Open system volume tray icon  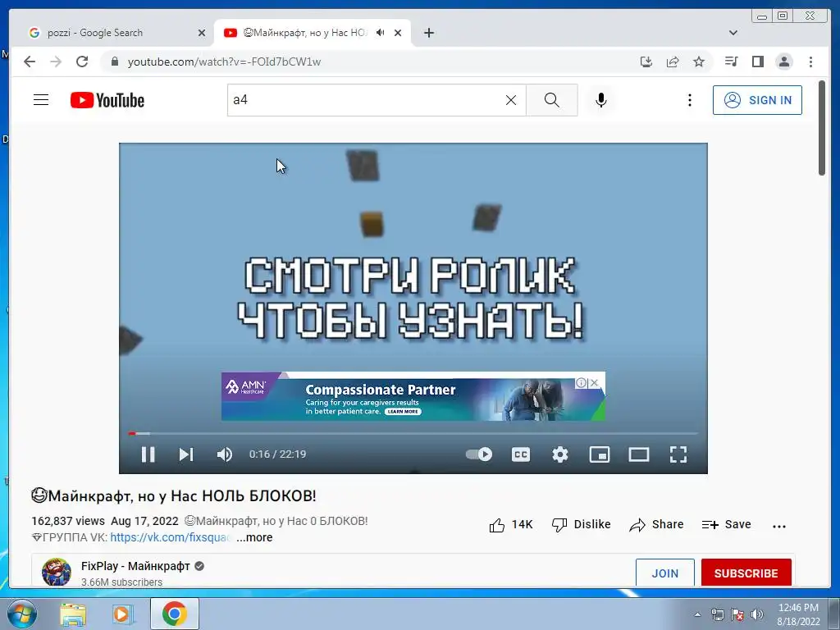click(756, 614)
